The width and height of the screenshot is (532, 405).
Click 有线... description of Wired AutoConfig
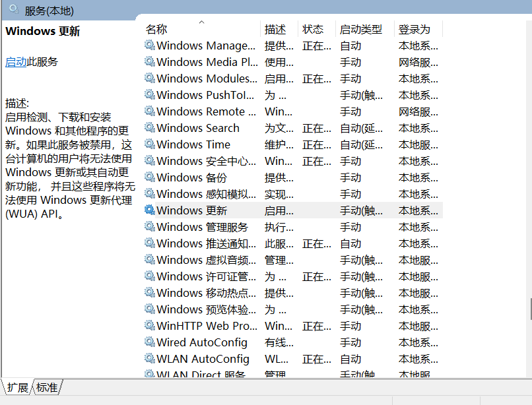click(279, 342)
